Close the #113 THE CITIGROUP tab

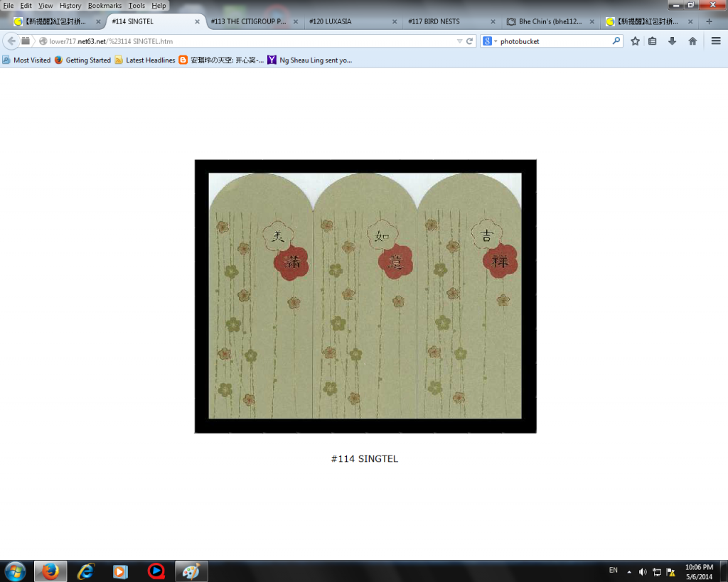(x=296, y=21)
